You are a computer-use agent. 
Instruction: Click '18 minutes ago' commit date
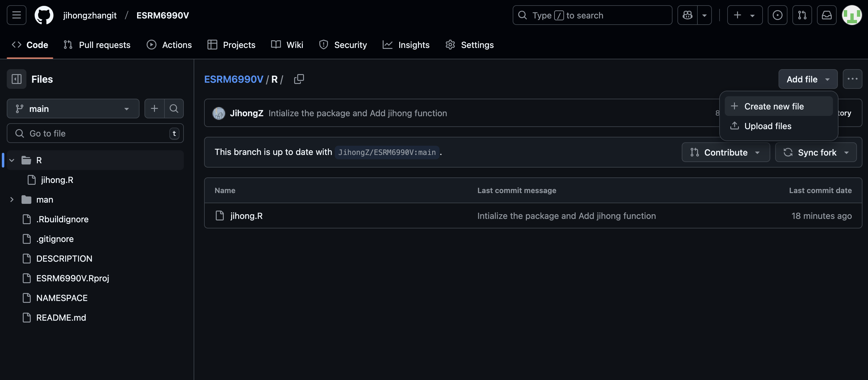821,216
